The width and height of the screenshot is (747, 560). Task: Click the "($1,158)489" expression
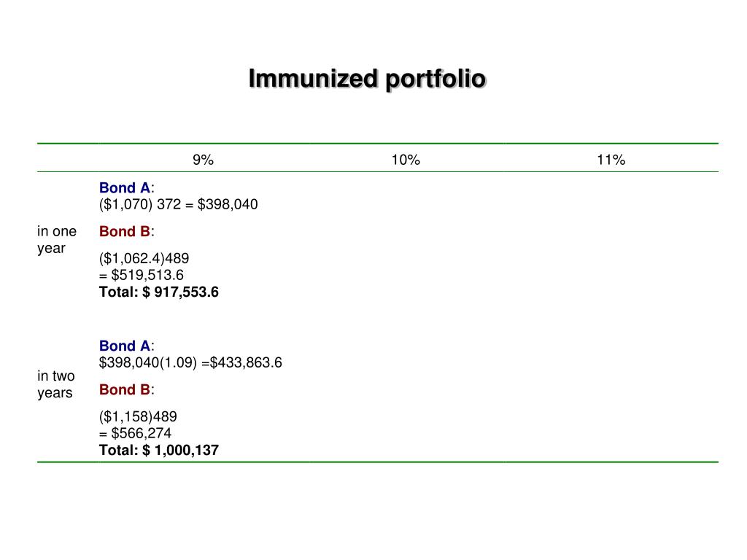coord(138,416)
